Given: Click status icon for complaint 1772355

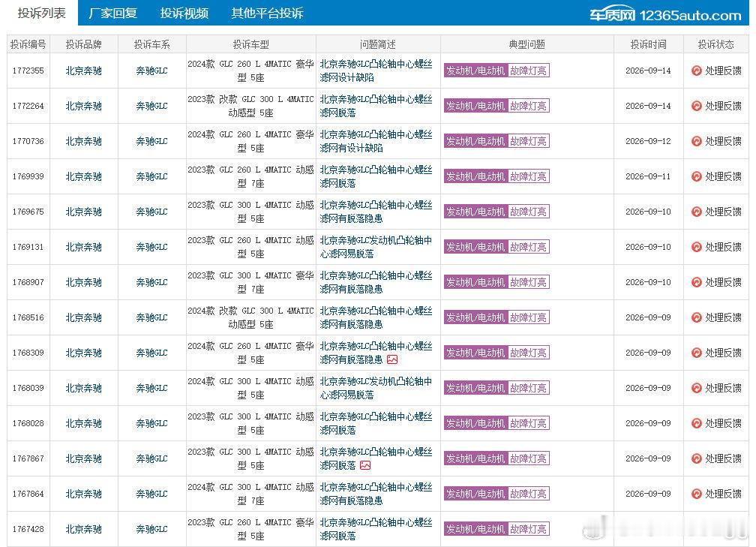Looking at the screenshot, I should pos(696,71).
